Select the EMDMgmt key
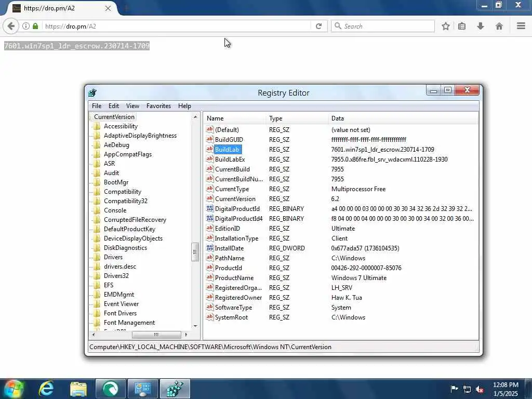This screenshot has width=532, height=399. [x=119, y=295]
